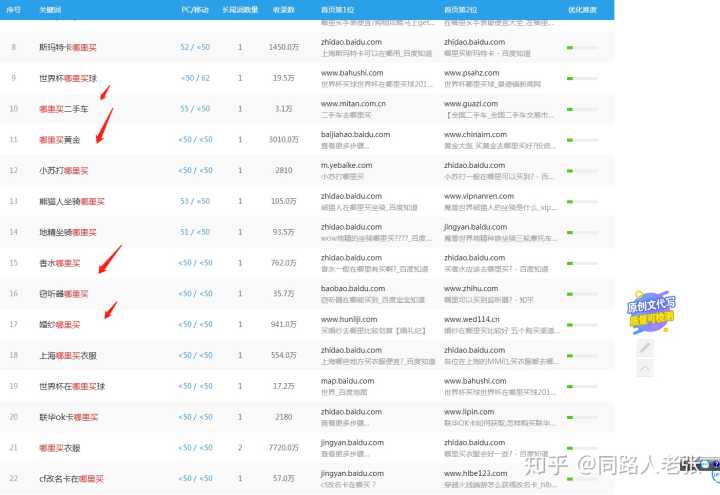The height and width of the screenshot is (495, 720).
Task: Open keyword 地精坐骑哪里买
Action: click(x=68, y=232)
